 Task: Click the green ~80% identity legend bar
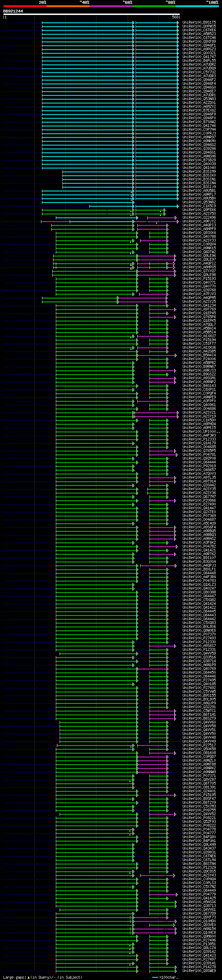pos(154,6)
